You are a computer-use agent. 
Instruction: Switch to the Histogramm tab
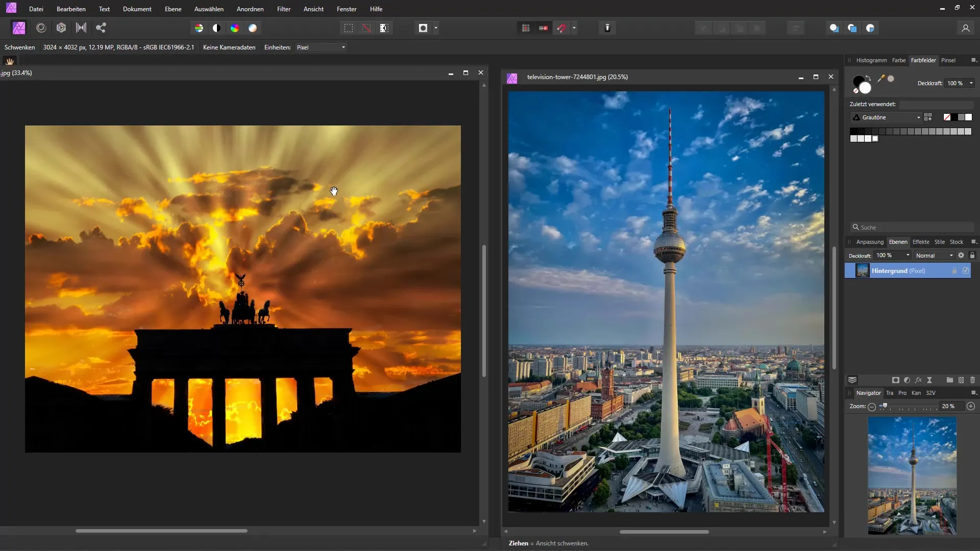[x=871, y=60]
